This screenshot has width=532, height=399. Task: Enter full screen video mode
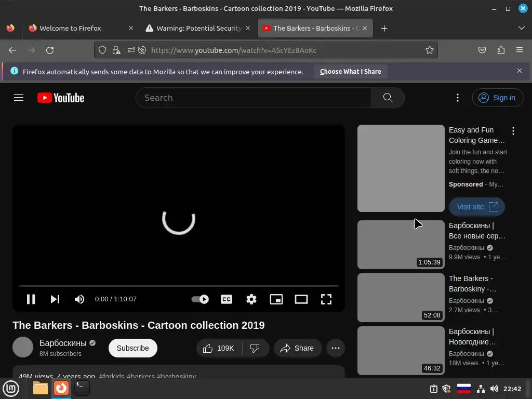pos(326,299)
